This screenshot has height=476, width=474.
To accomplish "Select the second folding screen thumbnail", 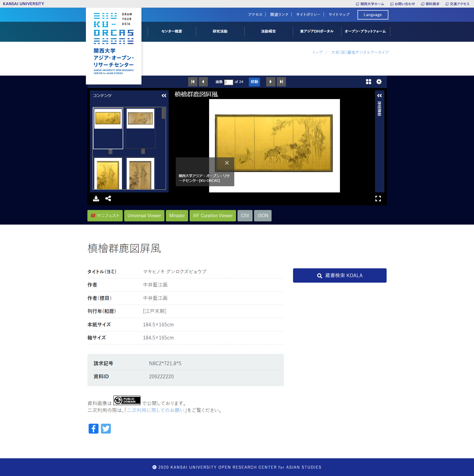I will point(140,128).
